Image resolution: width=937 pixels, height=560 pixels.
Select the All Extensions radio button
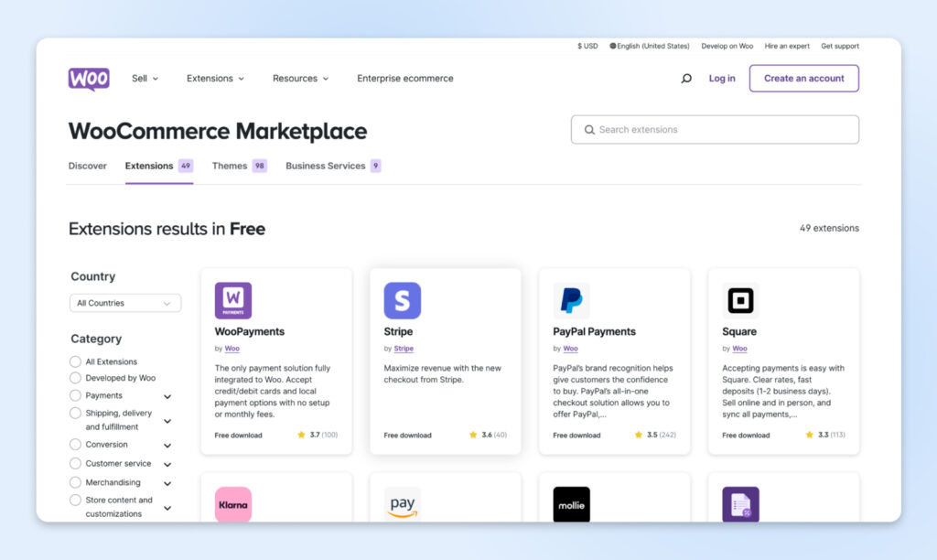[x=76, y=361]
